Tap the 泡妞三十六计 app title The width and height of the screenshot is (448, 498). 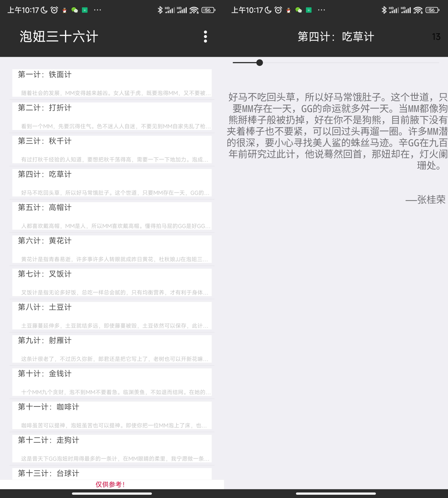pyautogui.click(x=59, y=37)
